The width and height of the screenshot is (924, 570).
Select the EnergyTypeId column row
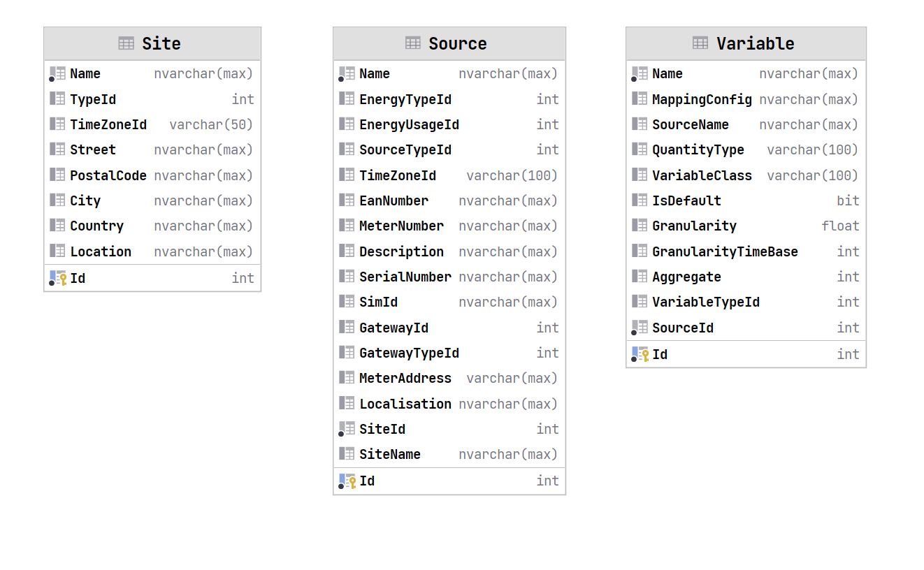pyautogui.click(x=405, y=99)
